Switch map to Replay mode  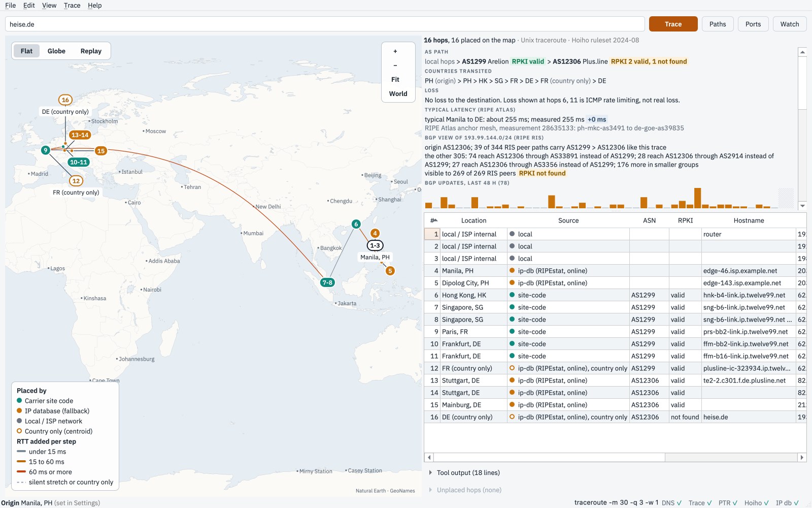[x=91, y=51]
